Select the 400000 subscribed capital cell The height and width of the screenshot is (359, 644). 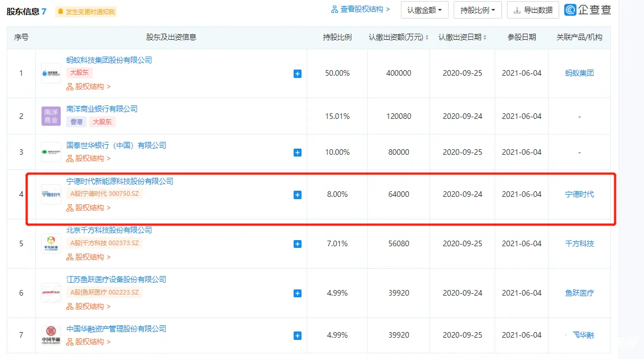[399, 73]
